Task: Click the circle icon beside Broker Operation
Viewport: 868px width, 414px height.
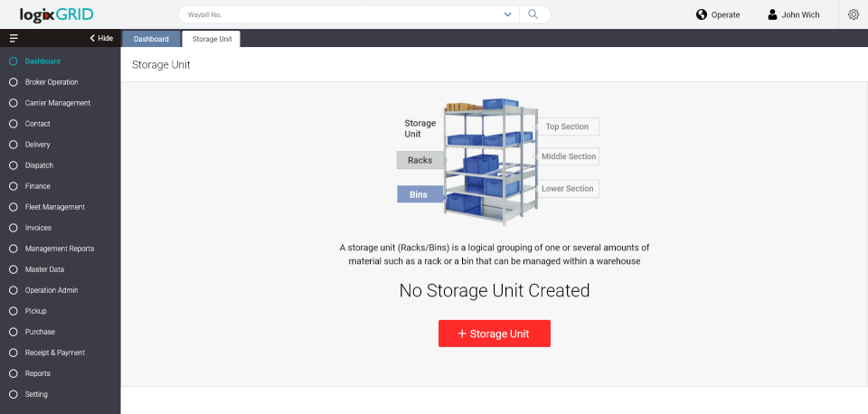Action: (x=14, y=82)
